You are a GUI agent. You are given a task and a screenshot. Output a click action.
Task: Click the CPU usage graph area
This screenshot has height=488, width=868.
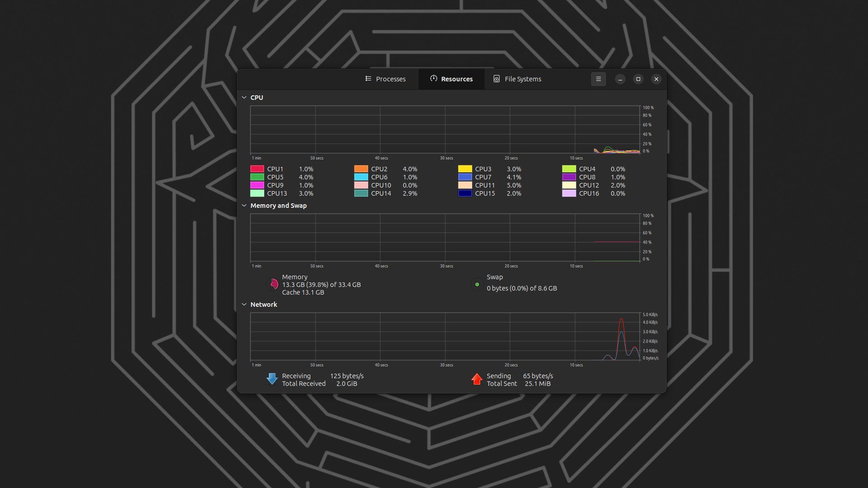click(445, 130)
